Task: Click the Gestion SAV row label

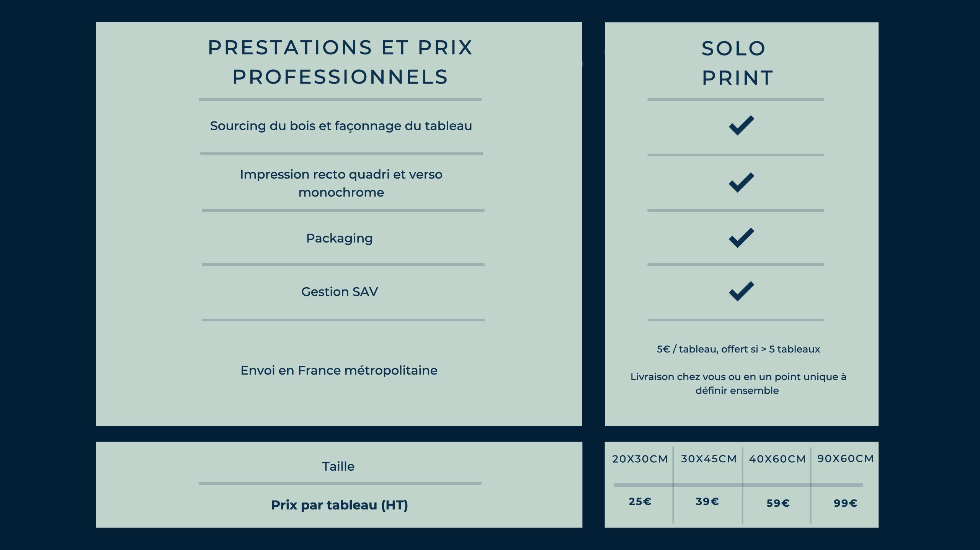Action: 339,292
